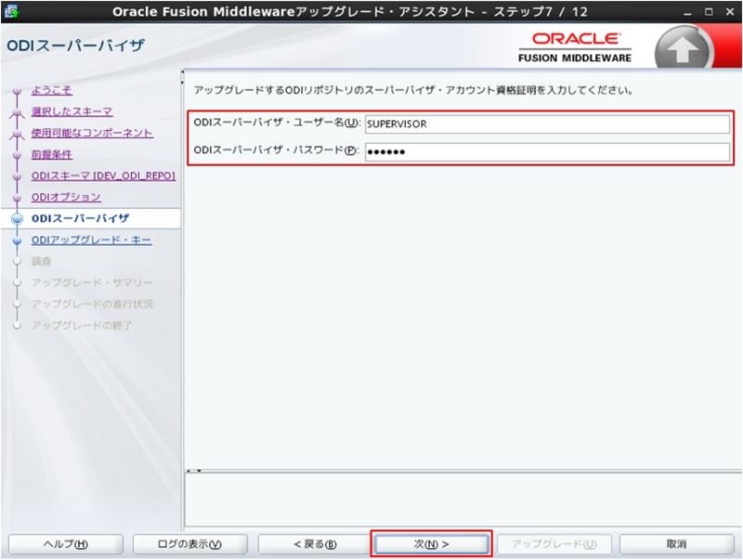Viewport: 743px width, 560px height.
Task: Click the ODIスーパーバイザ page heading
Action: tap(76, 46)
